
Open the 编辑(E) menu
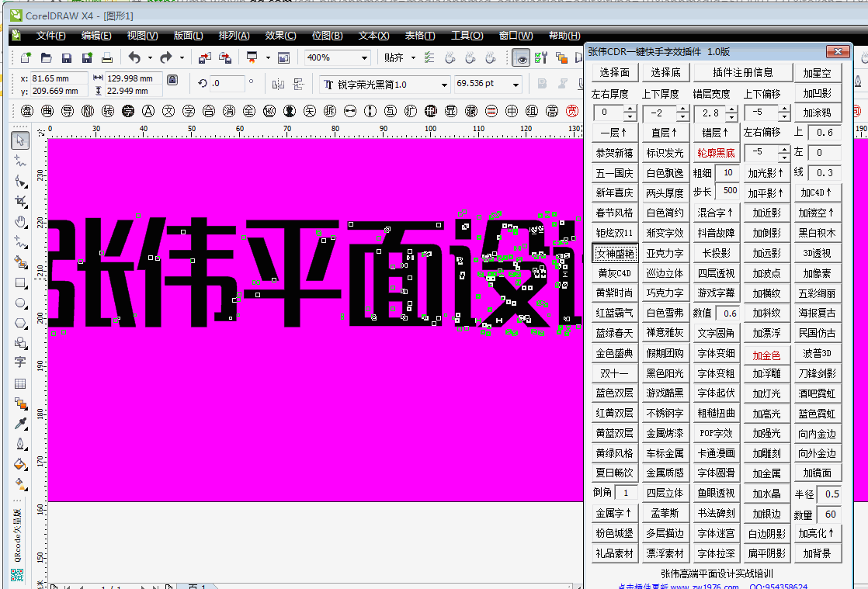[x=96, y=36]
